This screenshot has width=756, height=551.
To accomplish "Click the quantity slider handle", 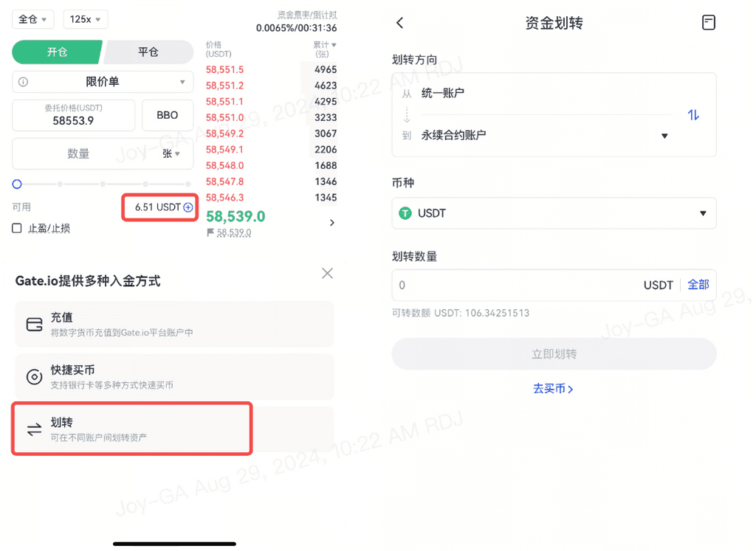I will [17, 184].
